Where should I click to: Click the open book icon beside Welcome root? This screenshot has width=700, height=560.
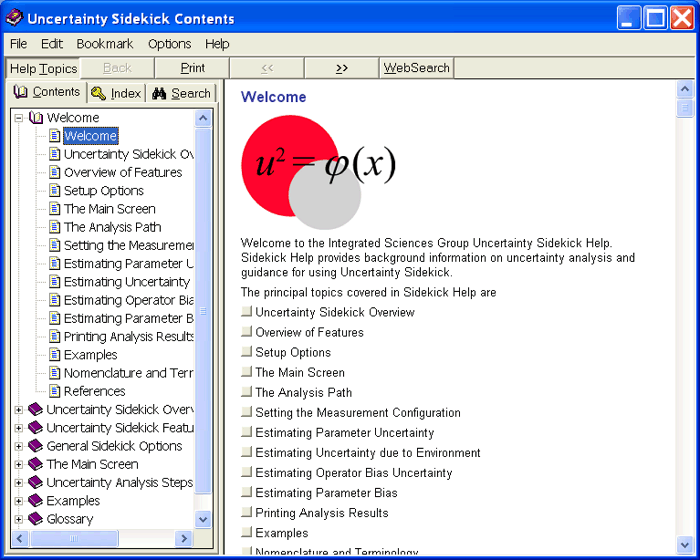36,117
